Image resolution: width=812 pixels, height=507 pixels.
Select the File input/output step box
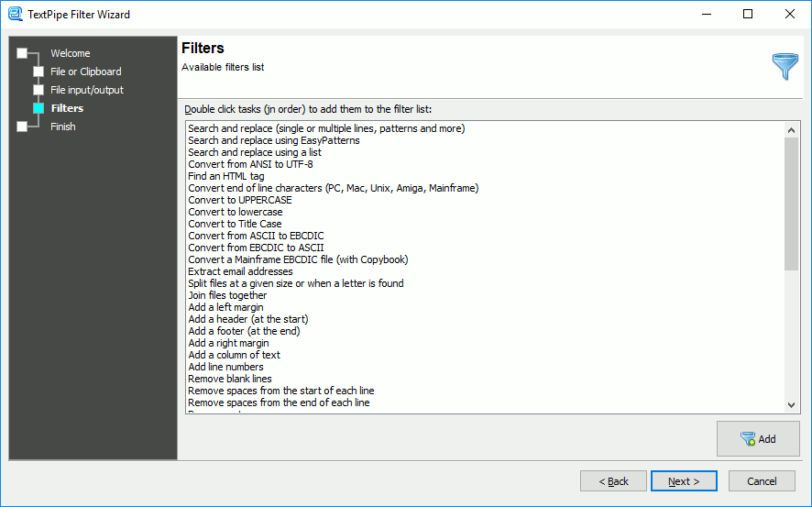38,90
